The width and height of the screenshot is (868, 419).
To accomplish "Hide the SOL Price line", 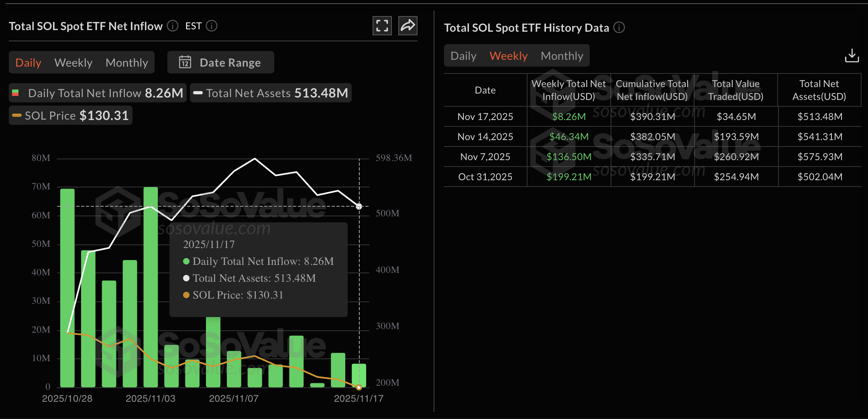I will 70,115.
